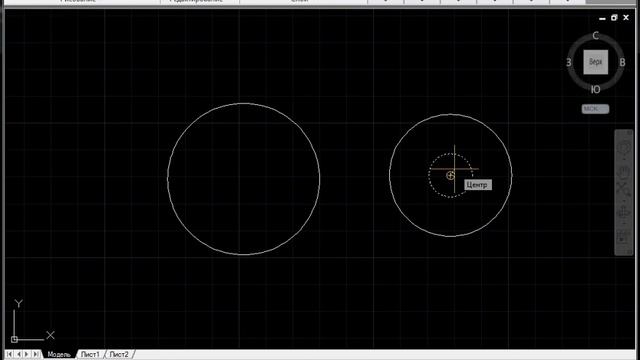Open the МСК coordinate system dropdown
This screenshot has width=640, height=360.
(596, 109)
